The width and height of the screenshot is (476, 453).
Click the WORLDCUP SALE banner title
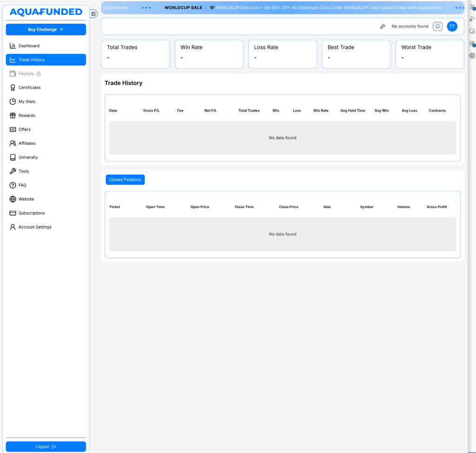pyautogui.click(x=183, y=8)
